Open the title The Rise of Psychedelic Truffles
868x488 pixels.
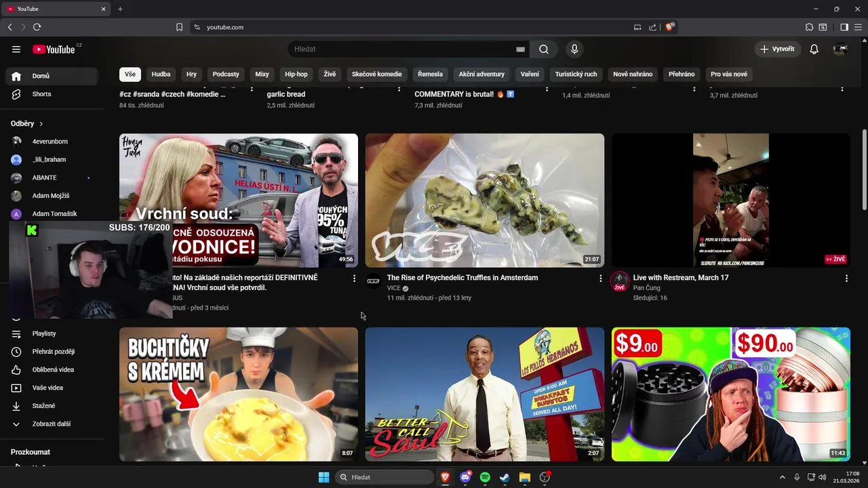462,278
